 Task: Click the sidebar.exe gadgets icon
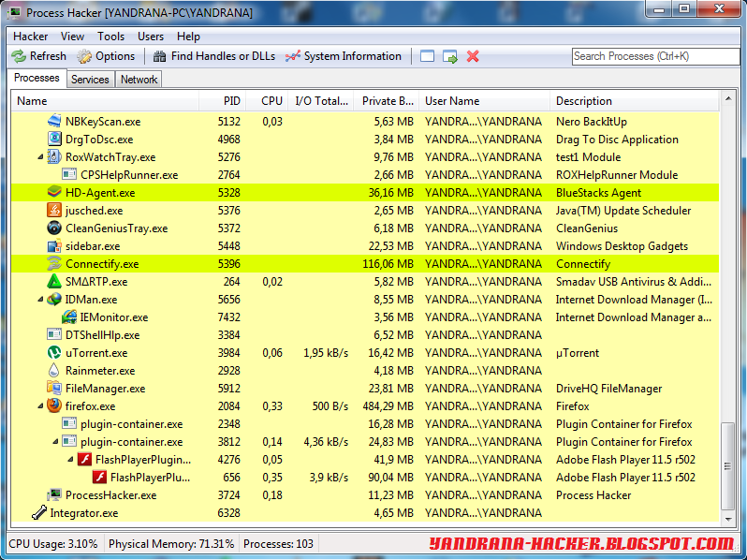click(x=54, y=246)
